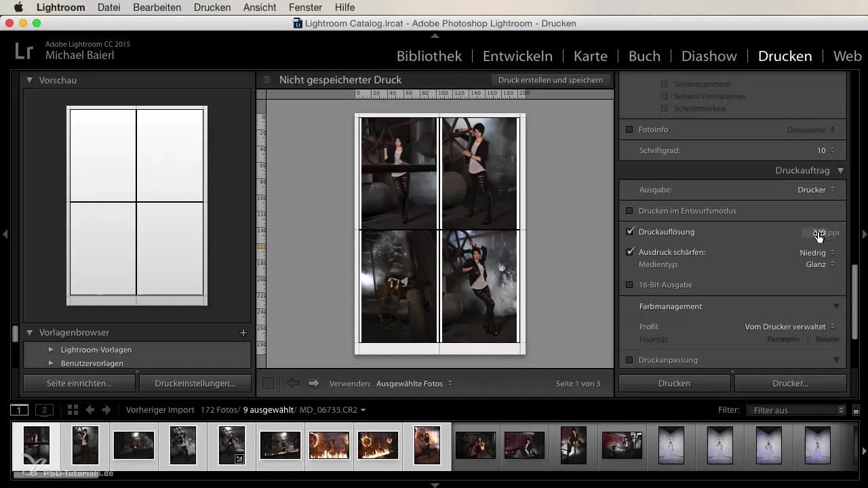Select the fire ring filmstrip thumbnail

[x=378, y=445]
